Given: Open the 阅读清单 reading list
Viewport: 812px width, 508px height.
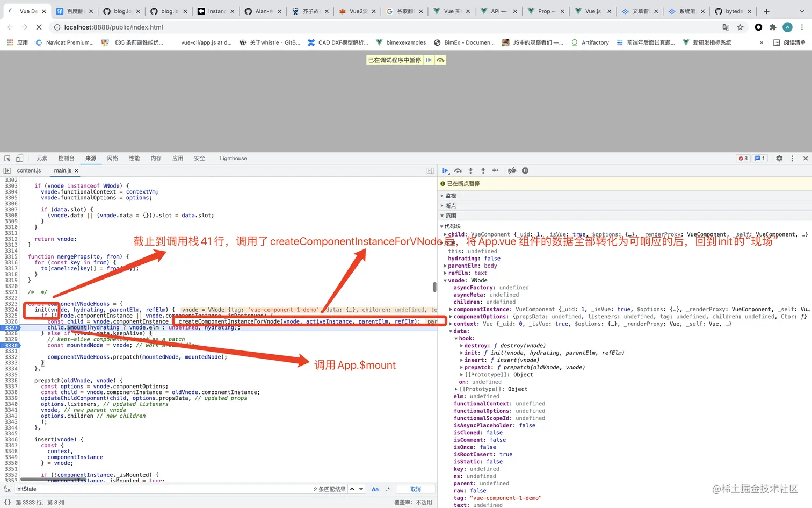Looking at the screenshot, I should [x=789, y=42].
